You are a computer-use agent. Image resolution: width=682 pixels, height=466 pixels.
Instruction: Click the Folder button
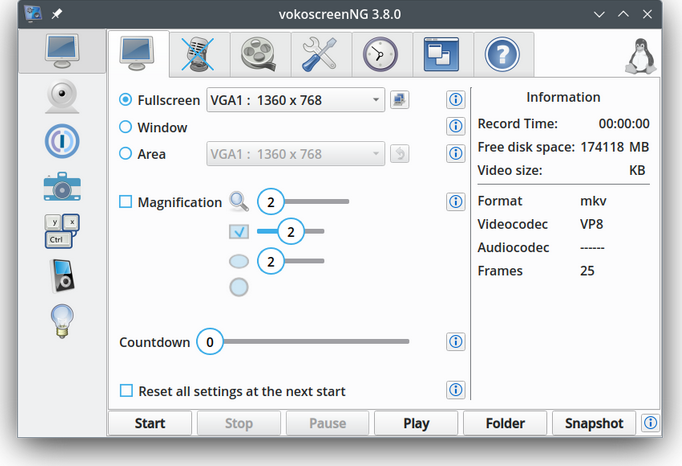click(505, 423)
